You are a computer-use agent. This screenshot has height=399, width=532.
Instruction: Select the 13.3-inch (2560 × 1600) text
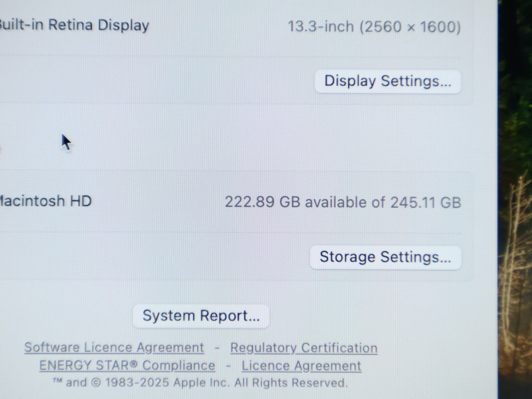click(x=374, y=27)
